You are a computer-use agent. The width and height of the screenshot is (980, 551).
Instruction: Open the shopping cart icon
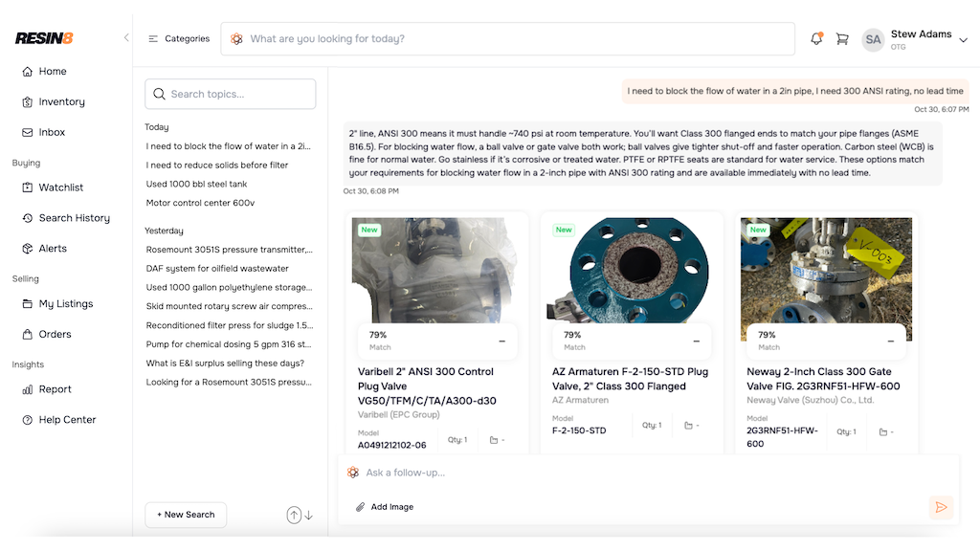(842, 39)
